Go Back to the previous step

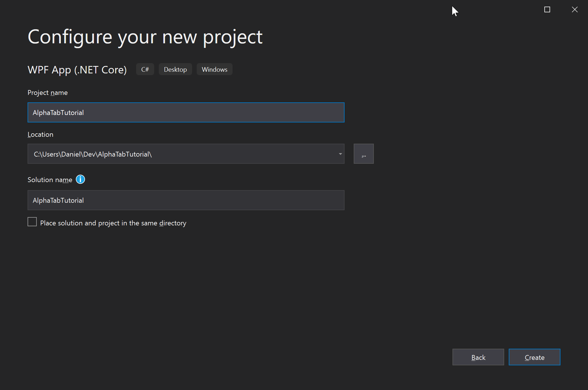(x=478, y=357)
